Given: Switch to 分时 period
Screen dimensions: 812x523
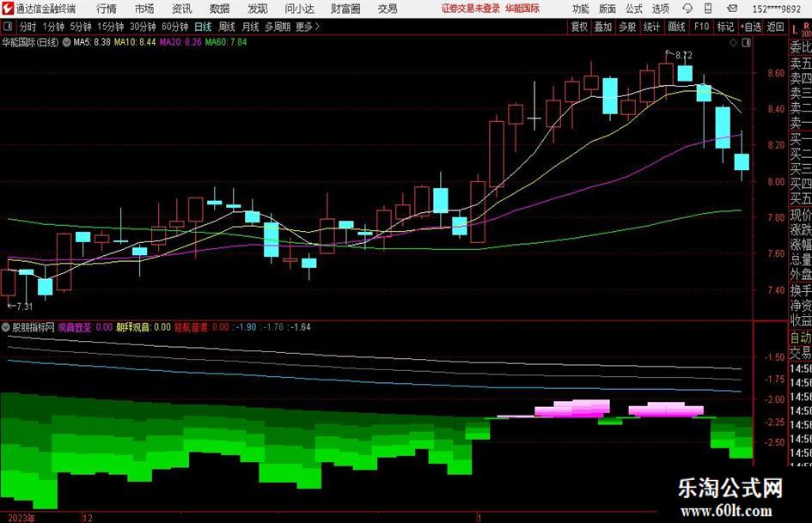Looking at the screenshot, I should 28,27.
